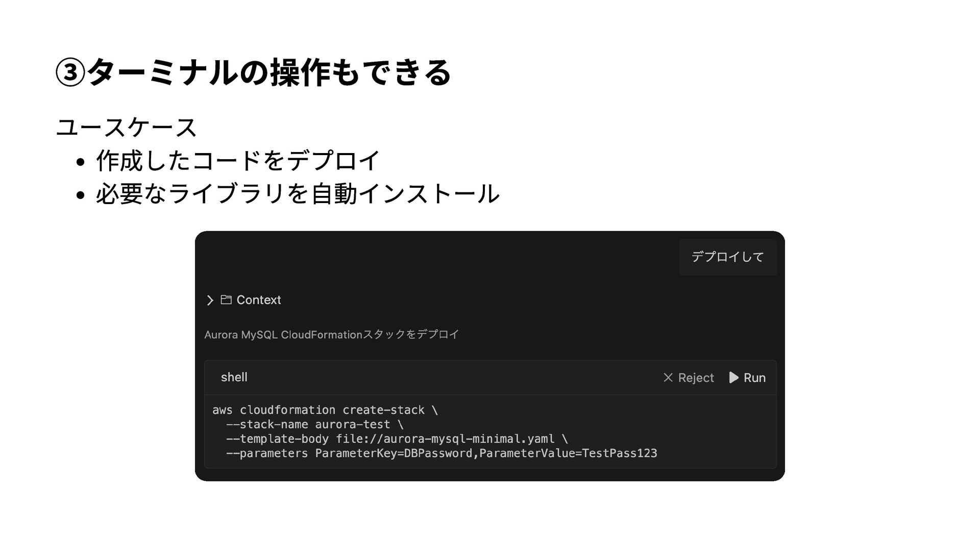Click the ユースケース heading
Image resolution: width=980 pixels, height=551 pixels.
pos(126,127)
